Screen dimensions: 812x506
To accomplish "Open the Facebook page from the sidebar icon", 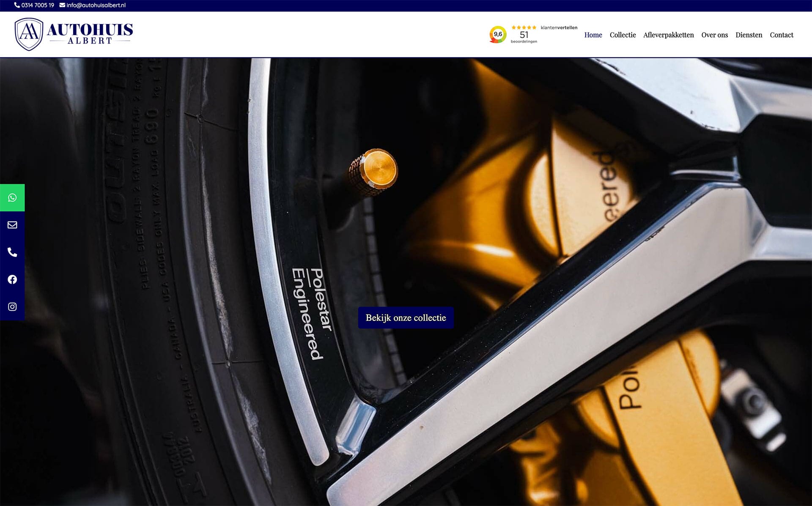I will tap(12, 279).
